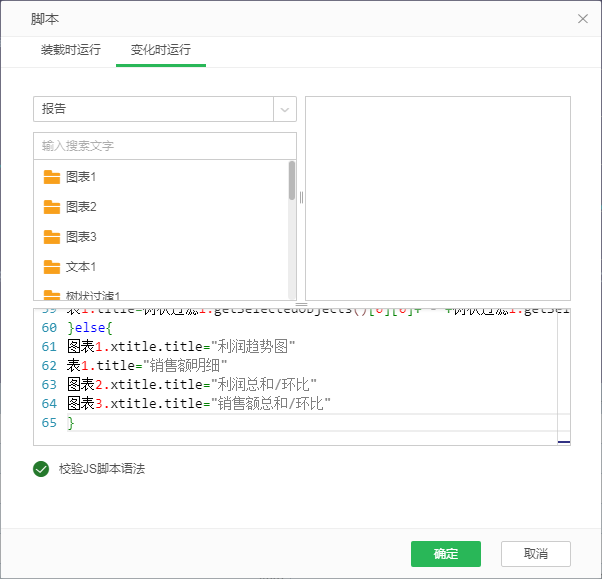Click the vertical splitter handle between panels
The height and width of the screenshot is (579, 602).
click(x=301, y=198)
